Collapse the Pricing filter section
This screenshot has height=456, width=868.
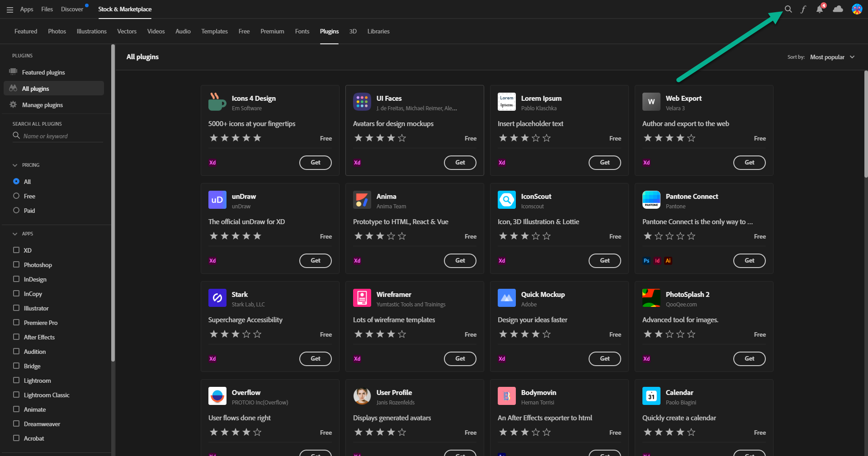(15, 165)
